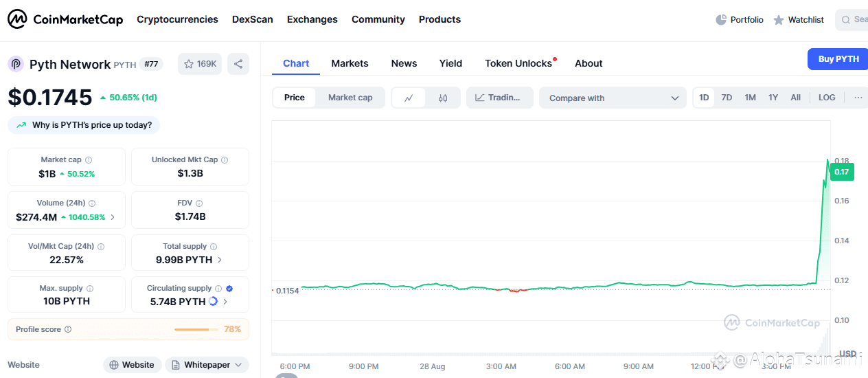The width and height of the screenshot is (868, 378).
Task: Toggle LOG scale on chart
Action: click(x=827, y=98)
